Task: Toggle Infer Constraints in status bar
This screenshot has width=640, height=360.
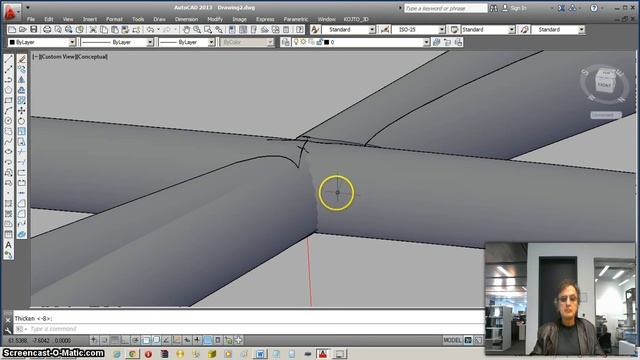Action: click(x=94, y=340)
